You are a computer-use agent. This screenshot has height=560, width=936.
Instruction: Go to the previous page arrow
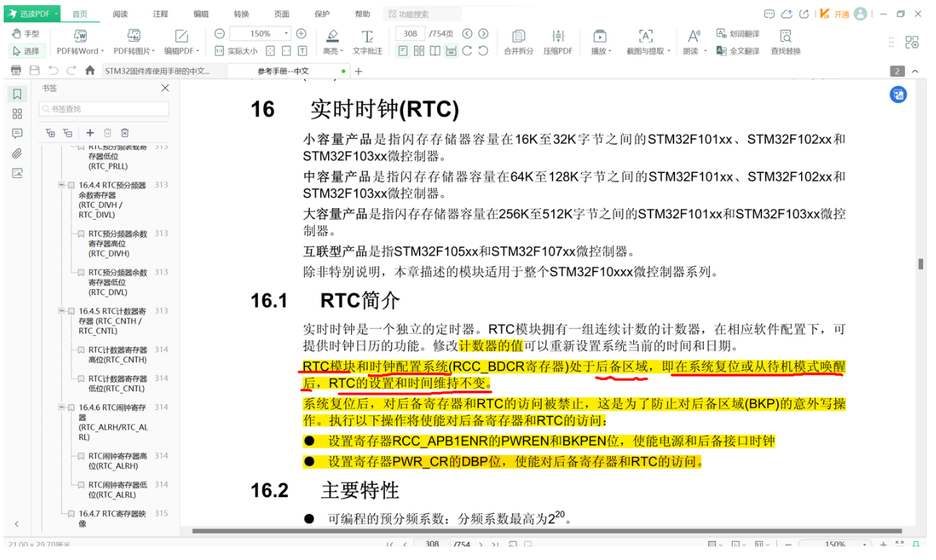coord(467,34)
